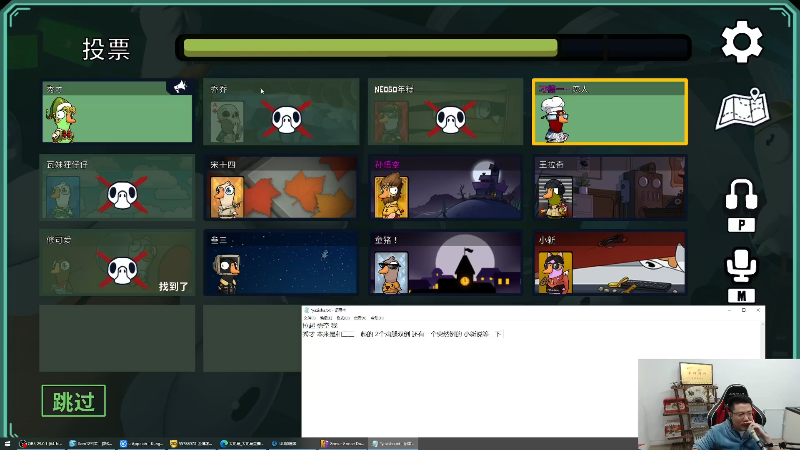Viewport: 800px width, 450px height.
Task: Open the map icon
Action: pyautogui.click(x=742, y=109)
